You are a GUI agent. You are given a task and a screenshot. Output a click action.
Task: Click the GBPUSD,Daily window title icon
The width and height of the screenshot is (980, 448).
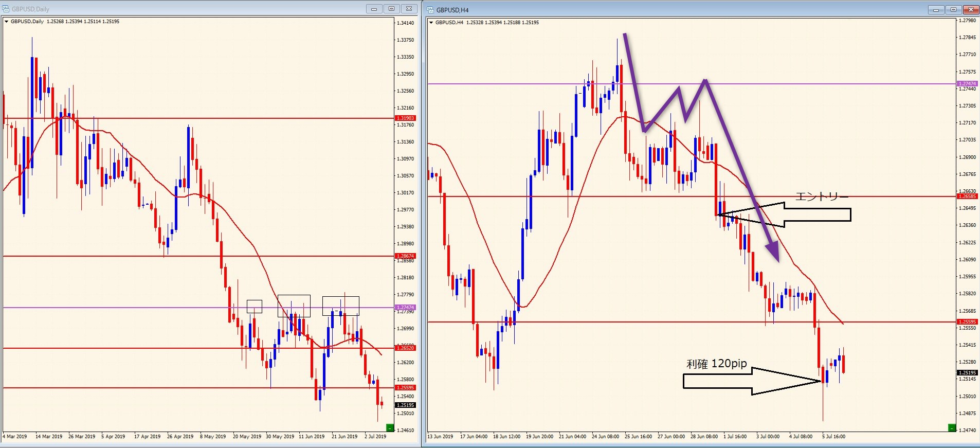pyautogui.click(x=6, y=9)
